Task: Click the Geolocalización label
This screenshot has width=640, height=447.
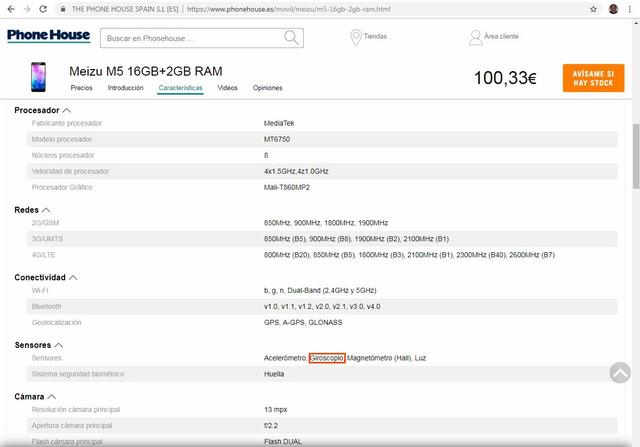Action: [x=56, y=322]
